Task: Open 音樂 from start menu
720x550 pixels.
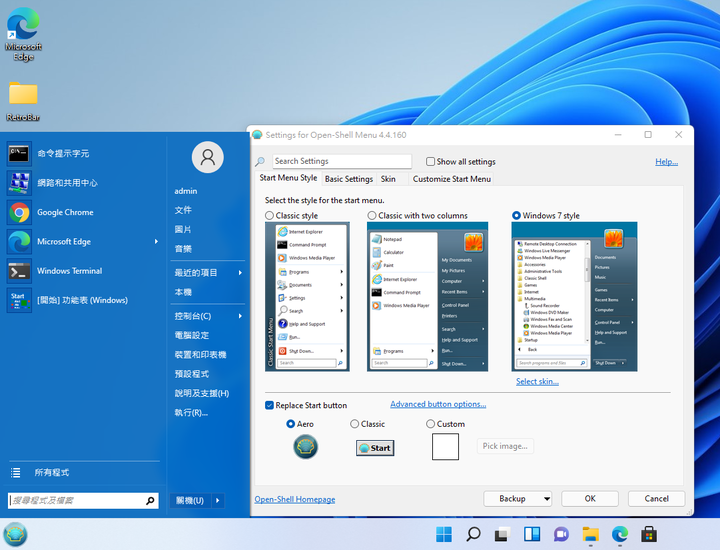Action: pyautogui.click(x=183, y=249)
